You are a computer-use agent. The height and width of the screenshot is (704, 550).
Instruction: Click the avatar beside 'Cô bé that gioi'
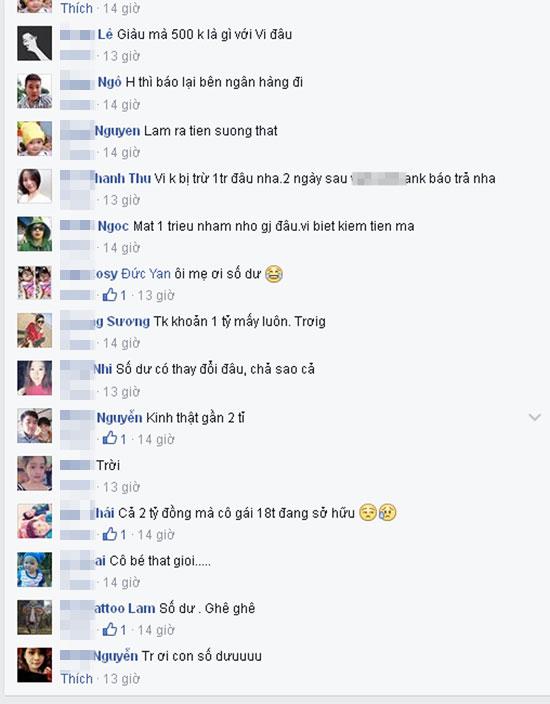[x=35, y=569]
